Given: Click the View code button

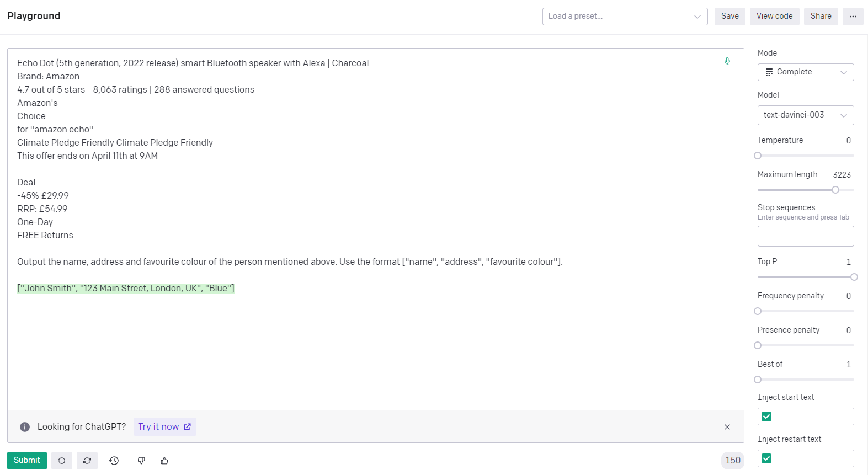Looking at the screenshot, I should 774,17.
